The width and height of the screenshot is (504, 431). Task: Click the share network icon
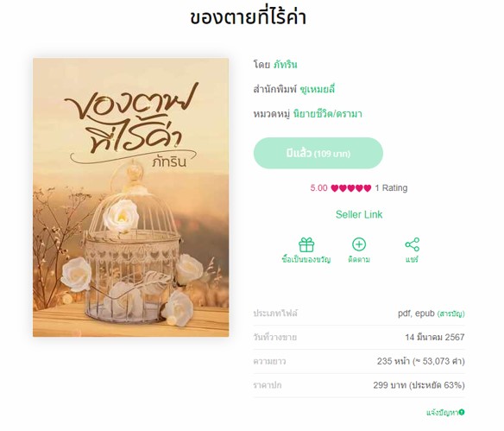[412, 244]
